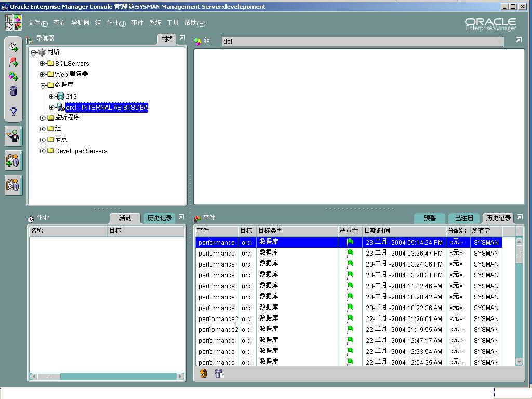Switch to the jobs 历史记录 tab

[x=159, y=218]
